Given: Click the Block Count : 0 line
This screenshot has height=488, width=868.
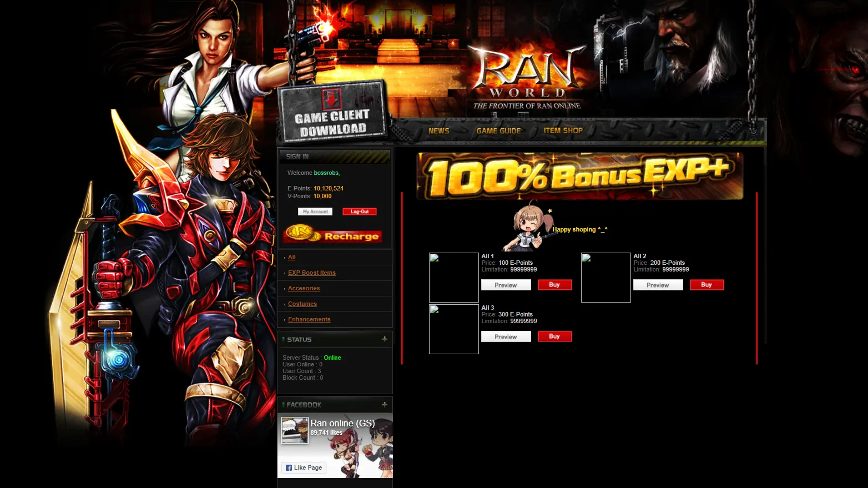Looking at the screenshot, I should coord(303,378).
